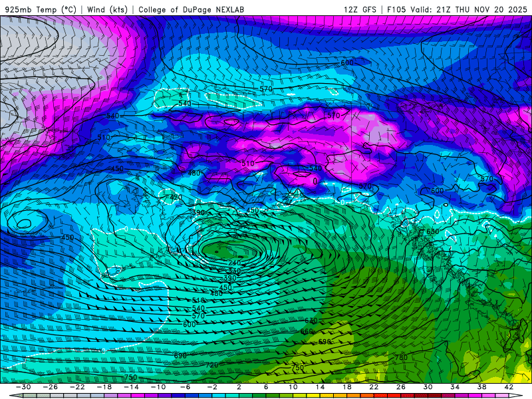The width and height of the screenshot is (532, 399).
Task: Click the 240 contour label at the low center
Action: pos(235,263)
